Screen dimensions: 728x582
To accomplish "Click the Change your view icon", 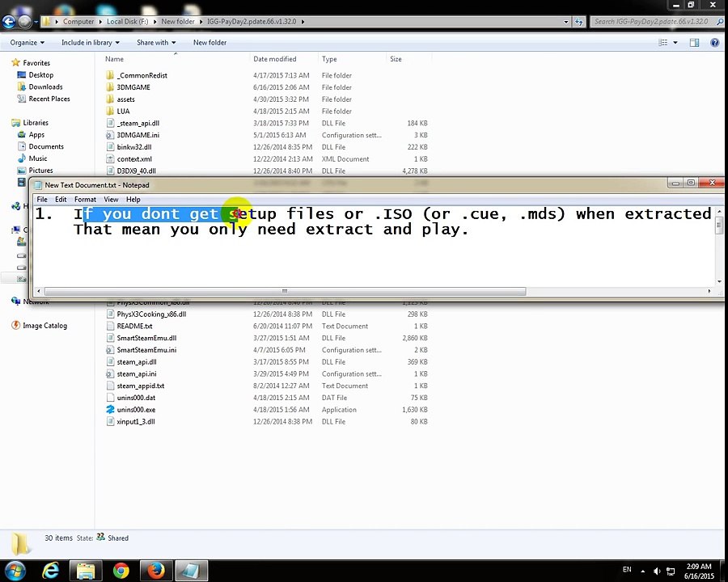I will 663,43.
